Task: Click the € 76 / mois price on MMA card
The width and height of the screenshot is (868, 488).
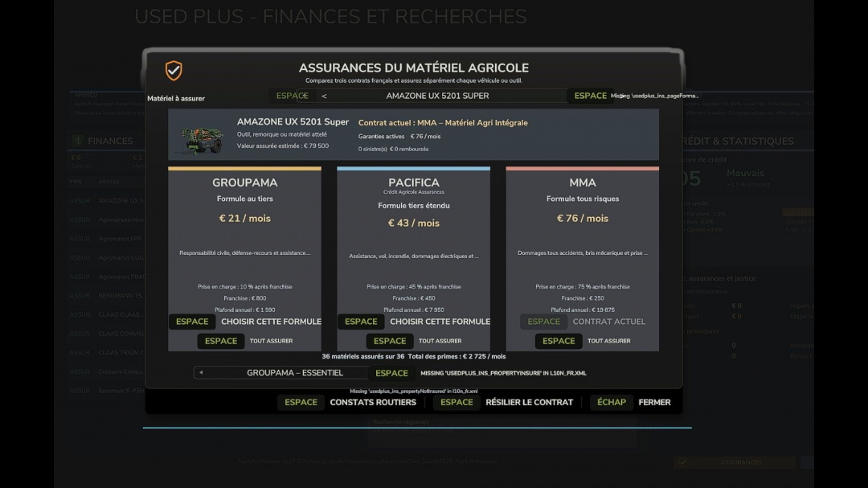Action: pyautogui.click(x=583, y=218)
